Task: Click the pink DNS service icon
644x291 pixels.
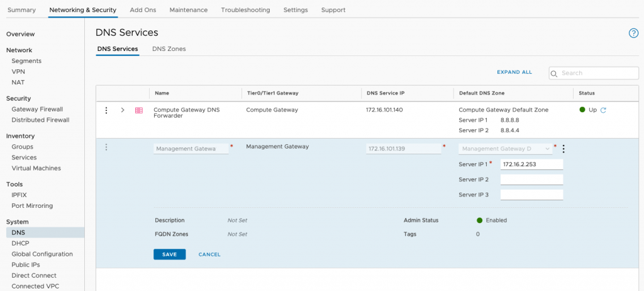Action: point(139,110)
